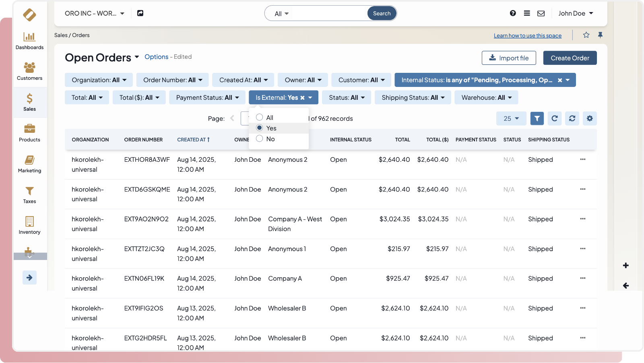This screenshot has width=644, height=363.
Task: Click the EXT9IFIG2OS order number
Action: point(144,308)
